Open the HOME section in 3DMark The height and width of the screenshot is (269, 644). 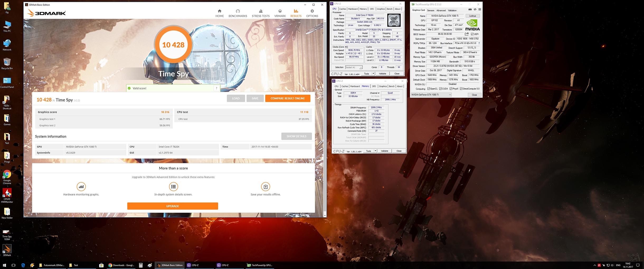click(219, 13)
